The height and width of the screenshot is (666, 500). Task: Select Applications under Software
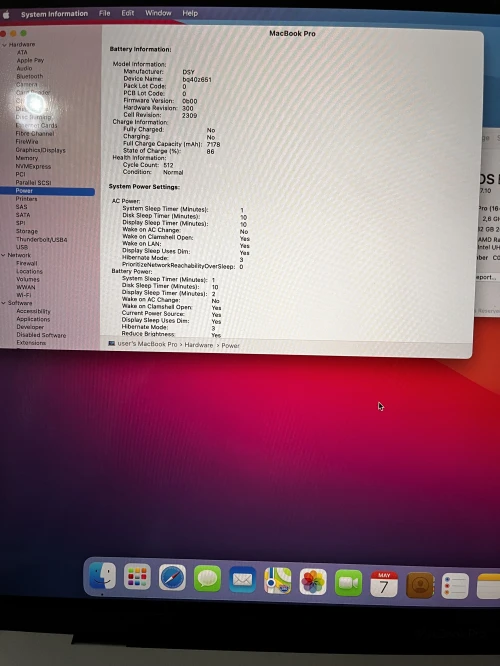tap(33, 319)
